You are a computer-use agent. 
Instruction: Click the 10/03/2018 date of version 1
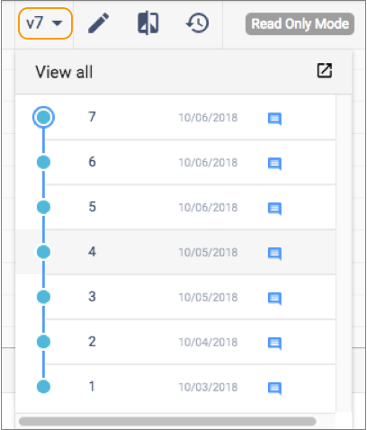[x=208, y=387]
